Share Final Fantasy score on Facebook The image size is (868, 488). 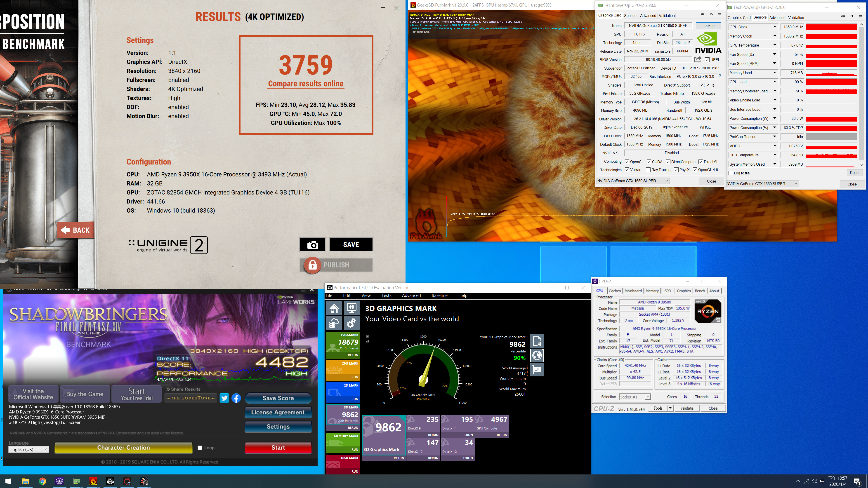[x=236, y=398]
